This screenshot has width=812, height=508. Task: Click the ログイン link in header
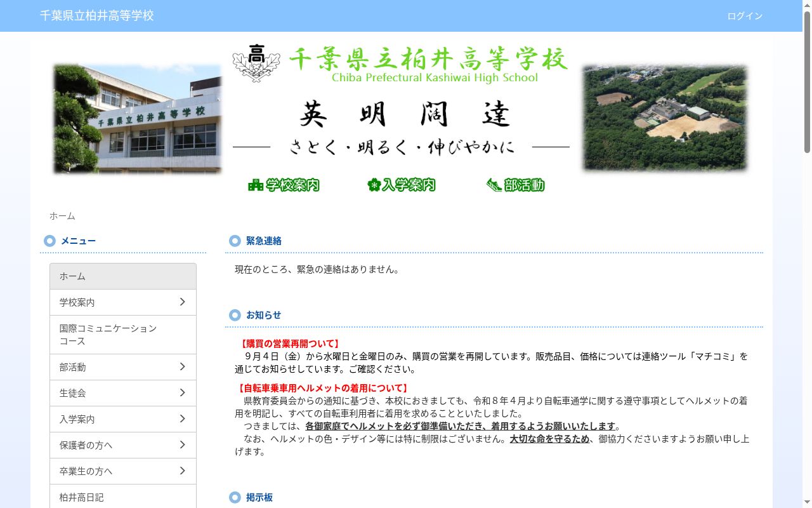point(745,16)
